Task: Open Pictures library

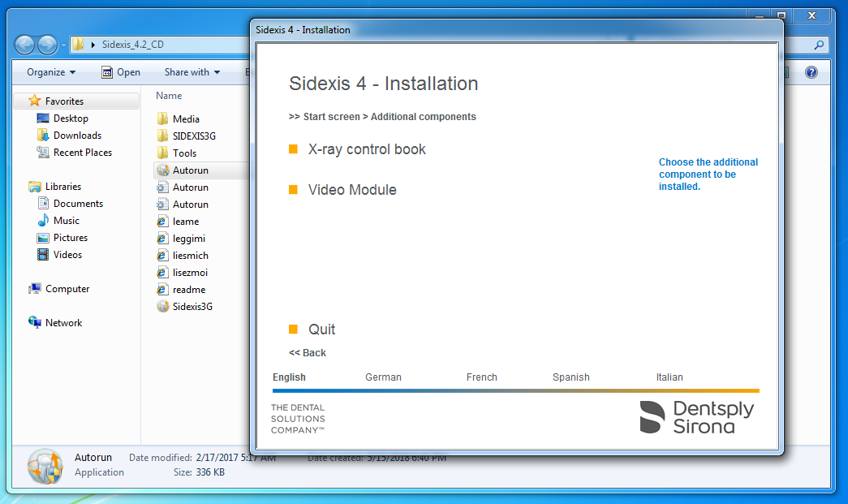Action: 71,238
